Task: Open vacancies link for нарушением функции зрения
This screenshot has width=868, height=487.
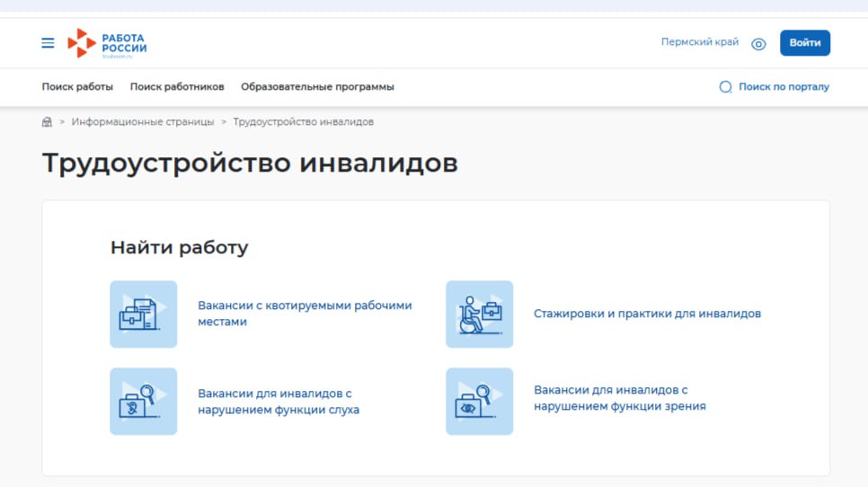Action: tap(619, 398)
